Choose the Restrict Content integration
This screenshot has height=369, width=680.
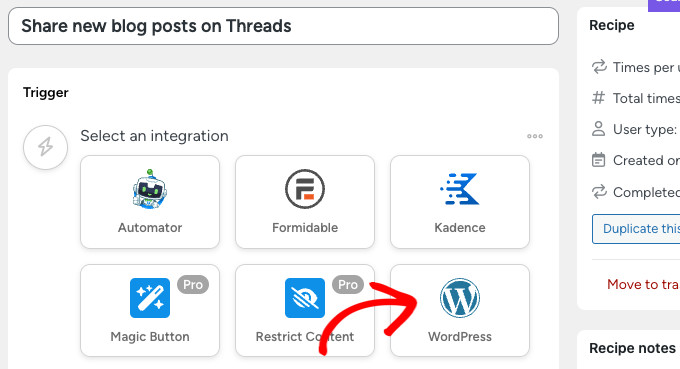click(305, 310)
